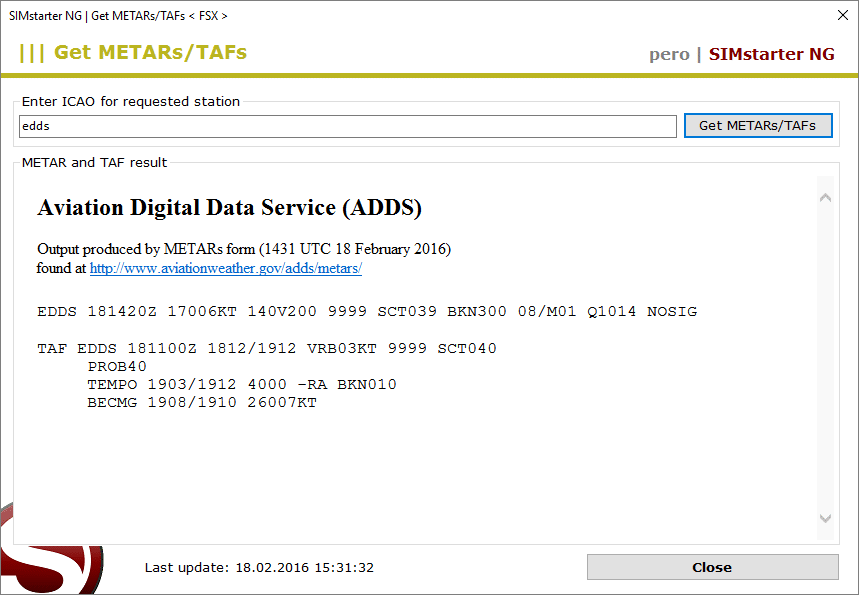859x595 pixels.
Task: Click the scrollbar down arrow in results
Action: 825,518
